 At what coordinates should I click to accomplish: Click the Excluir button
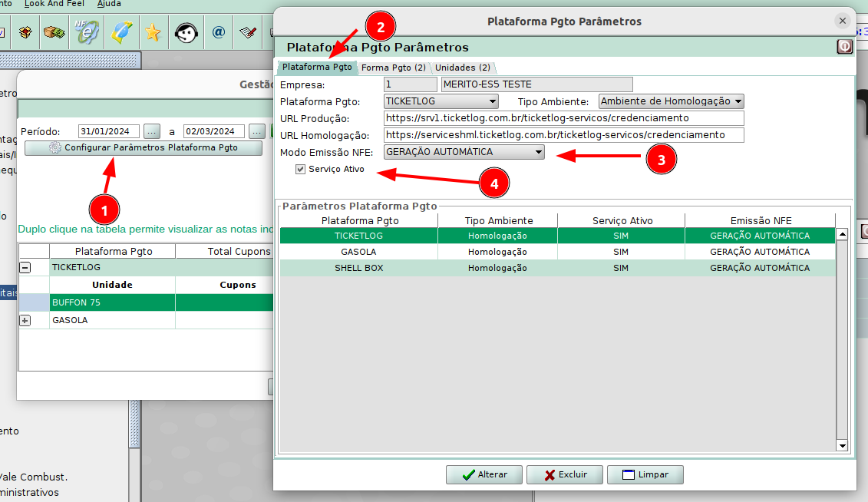[564, 474]
